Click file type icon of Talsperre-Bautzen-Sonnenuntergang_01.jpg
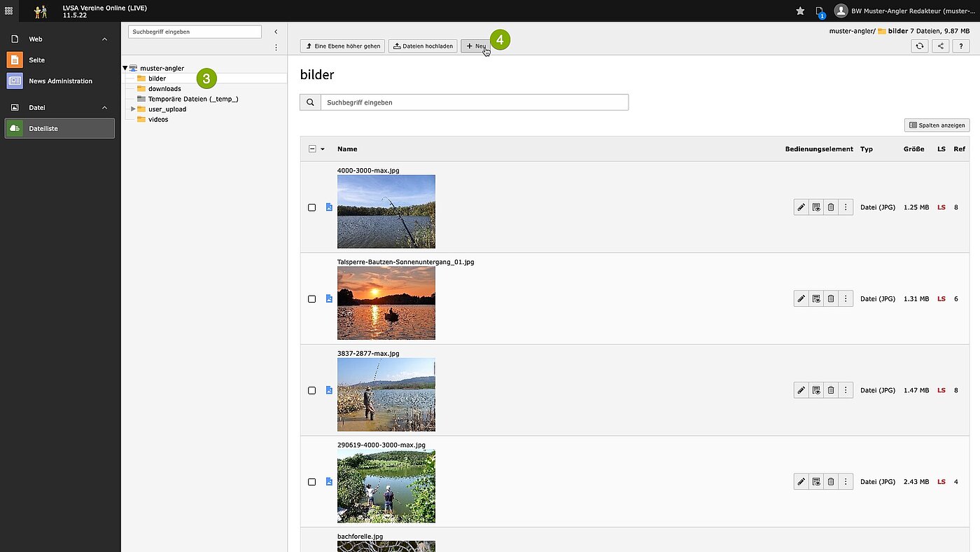Viewport: 980px width, 552px height. tap(329, 299)
